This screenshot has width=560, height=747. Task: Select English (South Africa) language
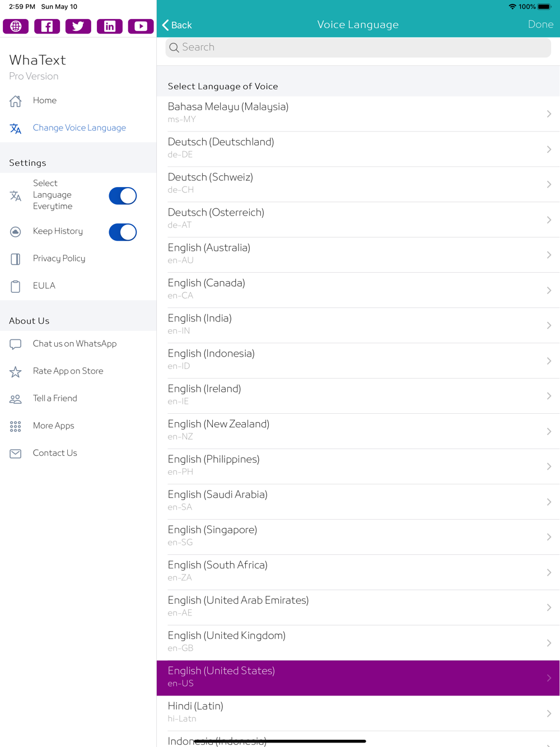tap(358, 572)
